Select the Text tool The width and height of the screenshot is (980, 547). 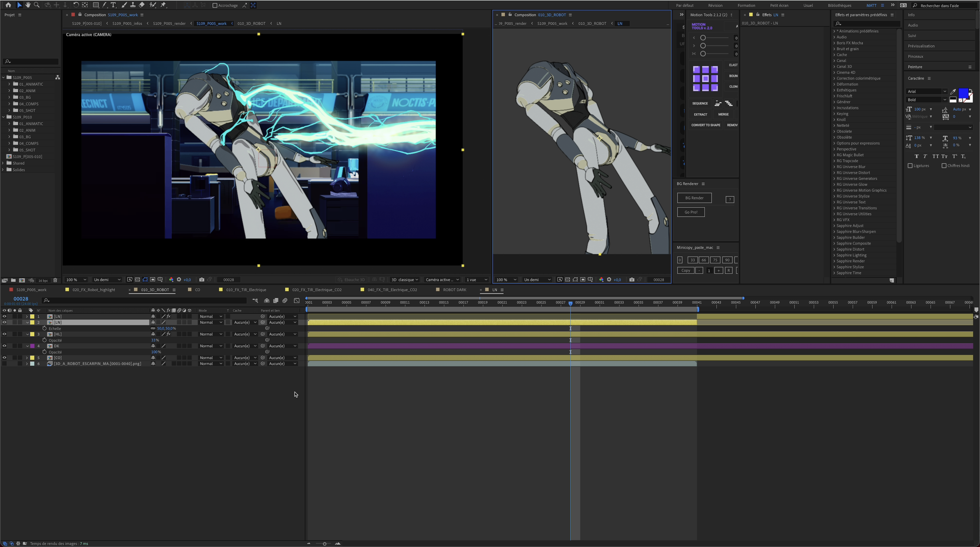(x=113, y=5)
